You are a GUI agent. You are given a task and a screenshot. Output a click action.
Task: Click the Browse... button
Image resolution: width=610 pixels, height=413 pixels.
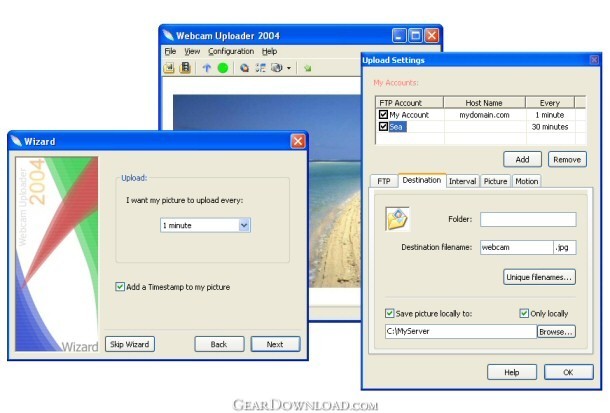point(556,332)
